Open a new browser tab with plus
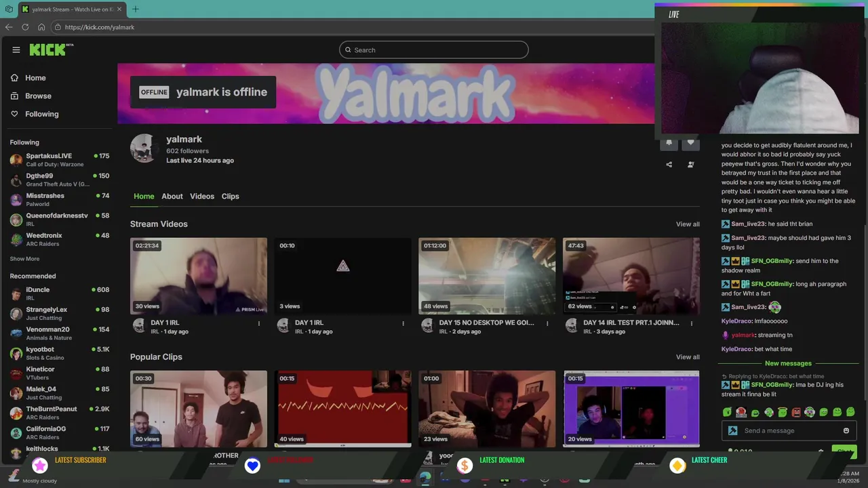The image size is (868, 488). pos(135,9)
